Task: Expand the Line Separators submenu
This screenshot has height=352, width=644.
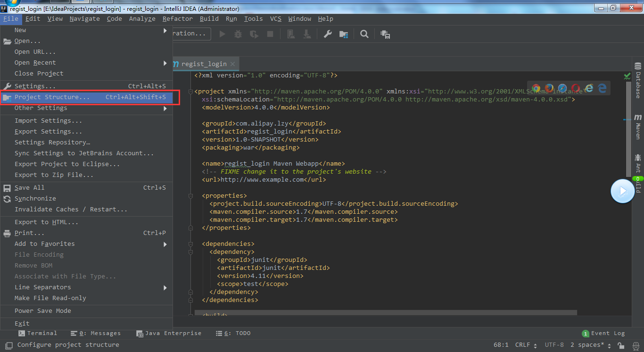Action: tap(86, 287)
